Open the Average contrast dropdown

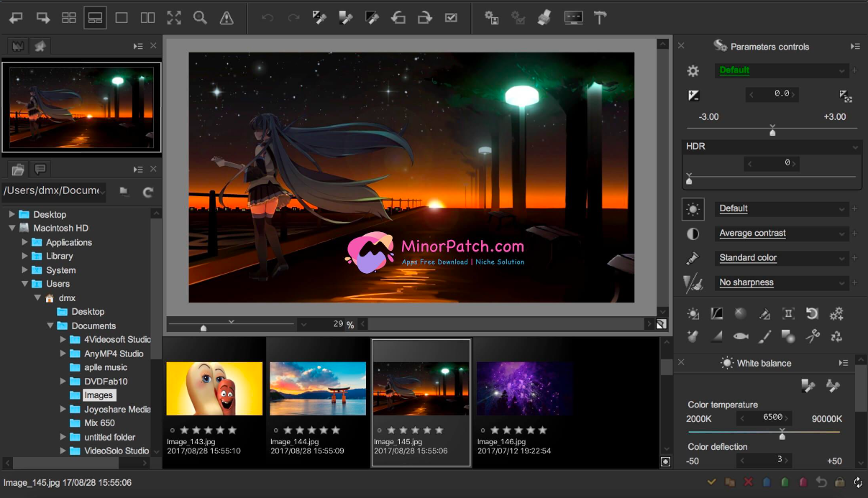click(x=782, y=234)
